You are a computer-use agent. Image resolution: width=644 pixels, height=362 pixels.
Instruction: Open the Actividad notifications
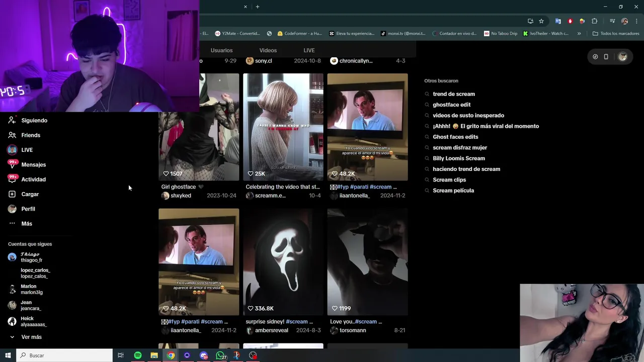[x=27, y=179]
